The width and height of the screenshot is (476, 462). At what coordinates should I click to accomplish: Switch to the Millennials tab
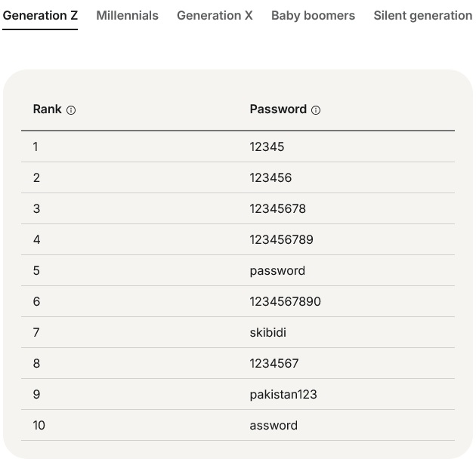pos(127,15)
